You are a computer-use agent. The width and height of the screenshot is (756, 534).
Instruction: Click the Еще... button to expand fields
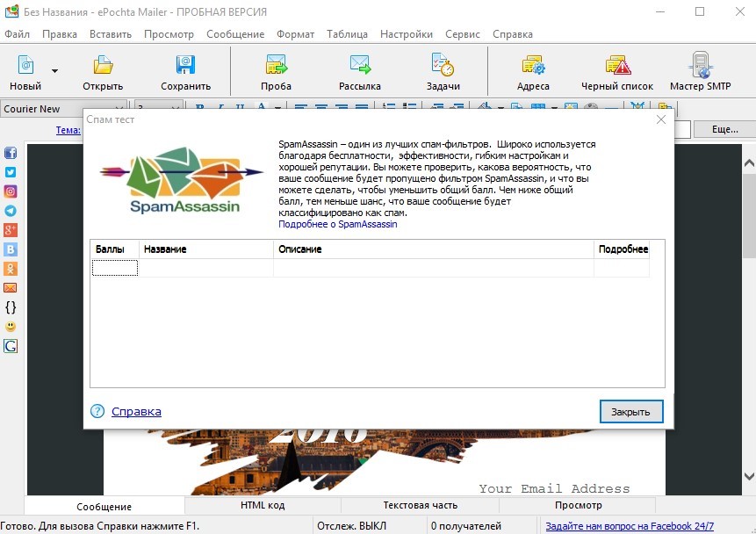(x=724, y=129)
